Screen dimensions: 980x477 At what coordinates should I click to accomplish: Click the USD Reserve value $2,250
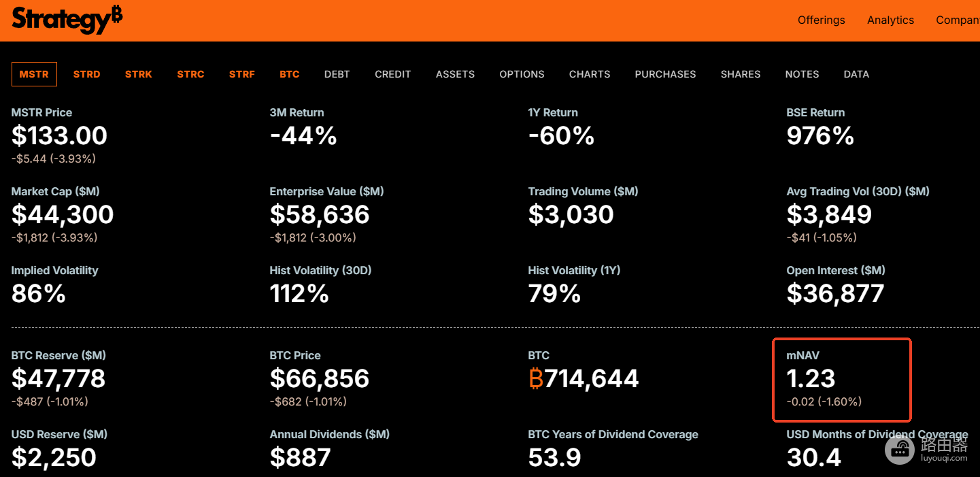pos(54,457)
